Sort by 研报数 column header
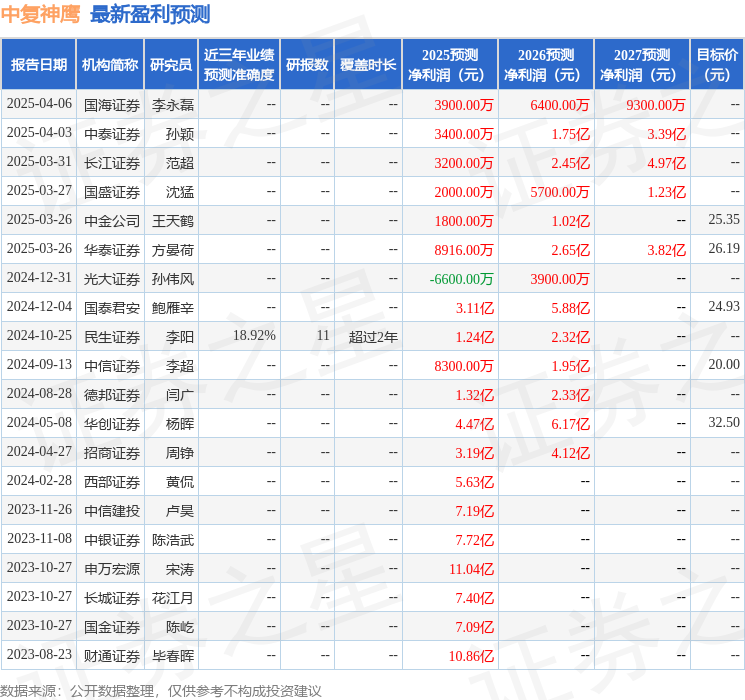 click(x=307, y=65)
